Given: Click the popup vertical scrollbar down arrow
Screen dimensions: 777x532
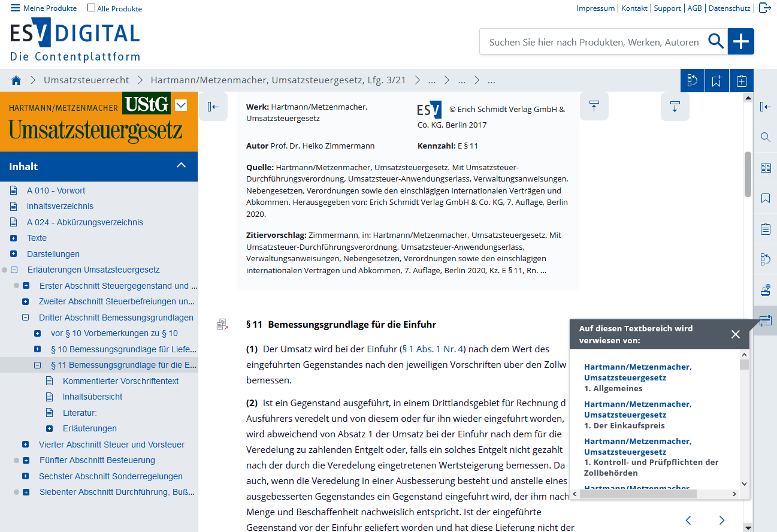Looking at the screenshot, I should point(744,484).
